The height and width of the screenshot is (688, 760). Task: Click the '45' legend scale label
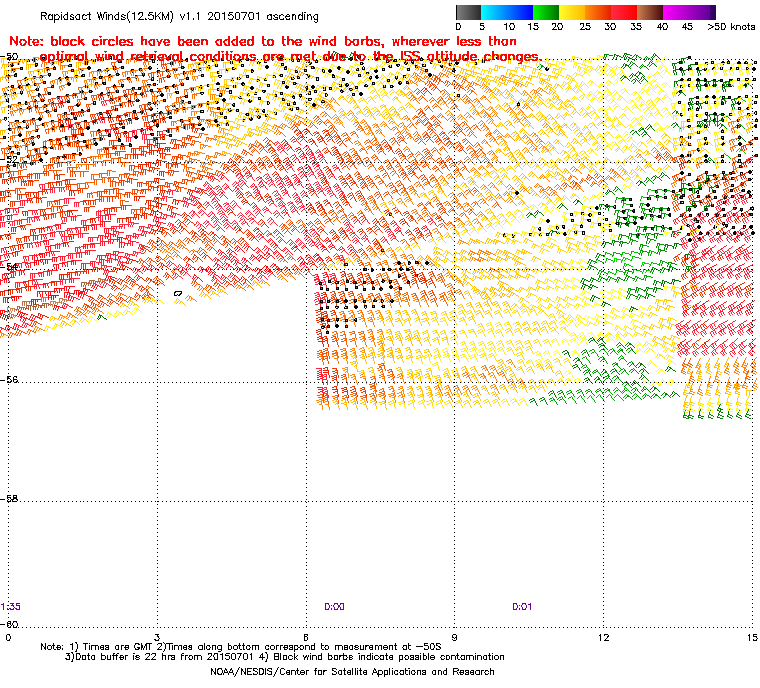click(x=687, y=27)
